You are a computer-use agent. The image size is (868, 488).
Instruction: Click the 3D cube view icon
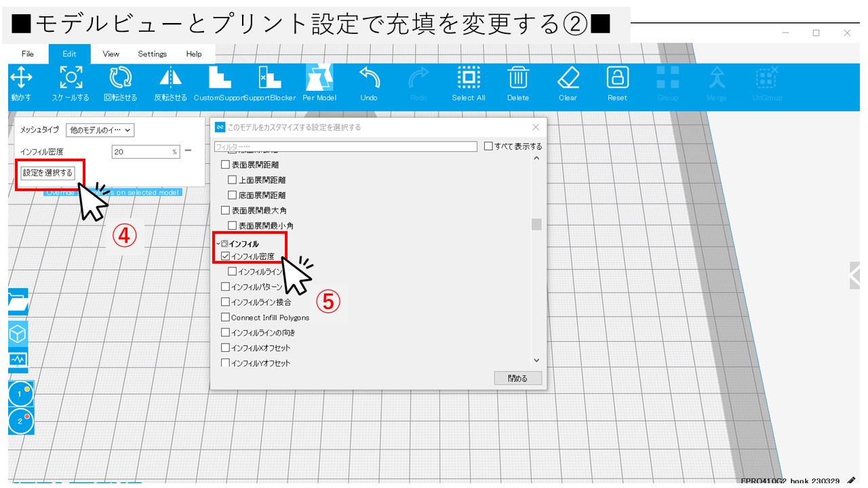pos(18,333)
